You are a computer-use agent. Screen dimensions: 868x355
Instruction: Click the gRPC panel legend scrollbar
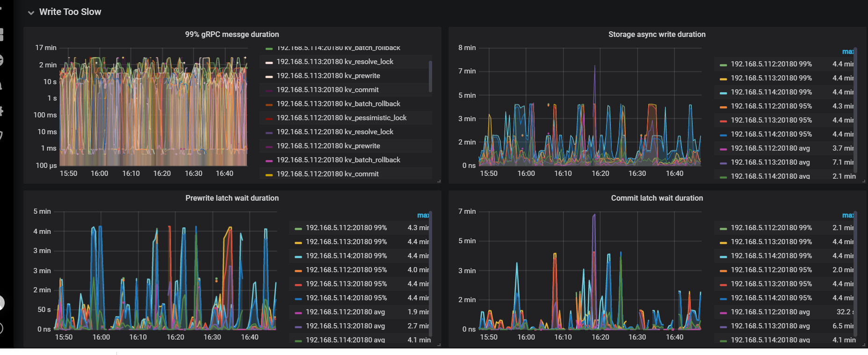[x=430, y=76]
